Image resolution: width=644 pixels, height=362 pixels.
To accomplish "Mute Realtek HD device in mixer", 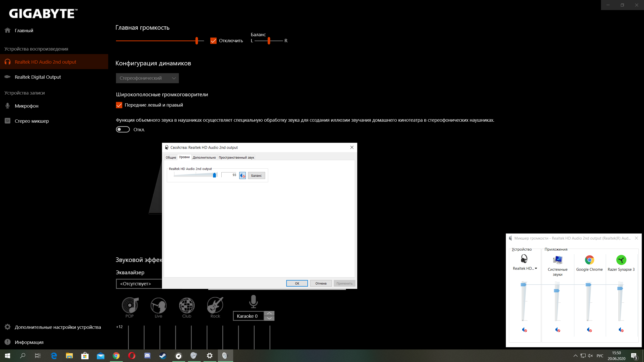I will click(525, 330).
